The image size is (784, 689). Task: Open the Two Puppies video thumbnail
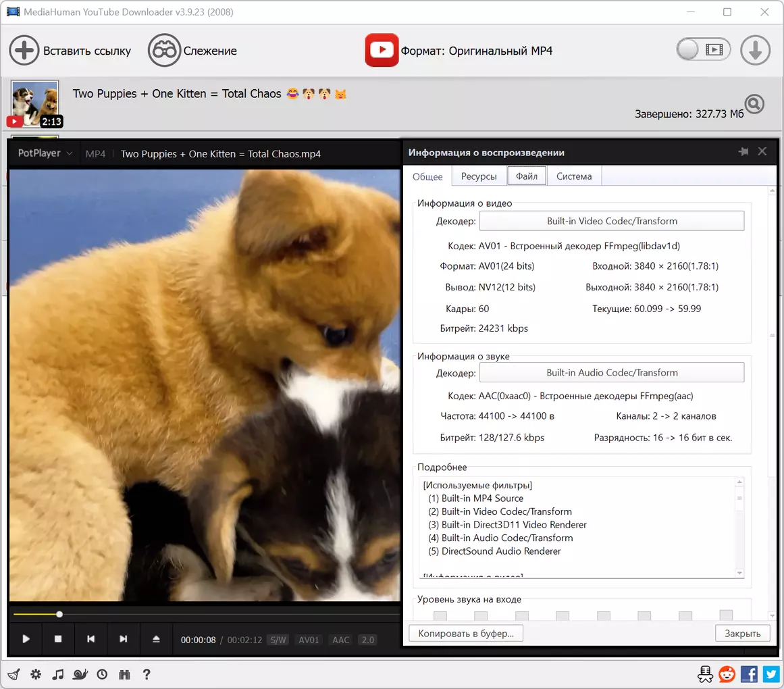(34, 103)
